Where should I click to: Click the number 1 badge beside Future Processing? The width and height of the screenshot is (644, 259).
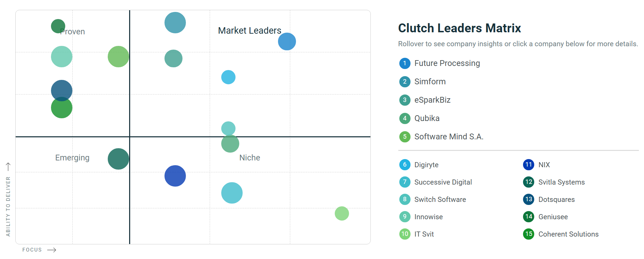(404, 63)
